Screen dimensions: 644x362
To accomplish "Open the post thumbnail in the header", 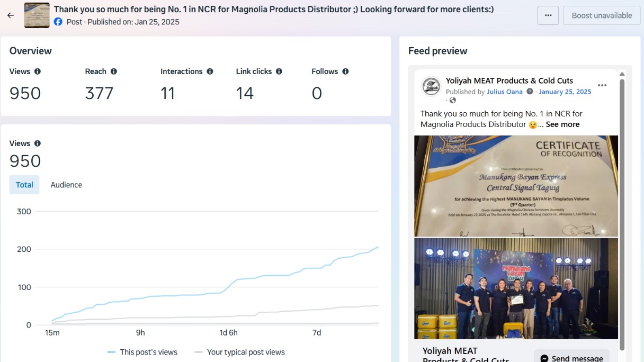I will 37,15.
